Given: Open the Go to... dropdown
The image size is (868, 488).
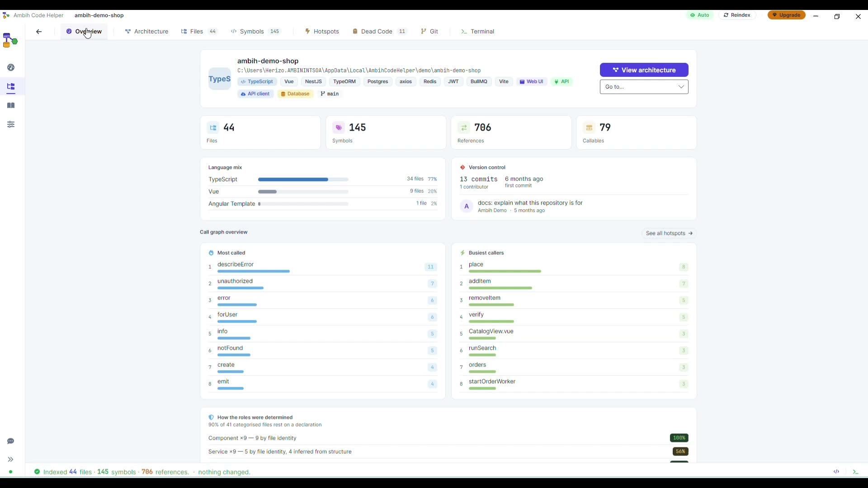Looking at the screenshot, I should (x=644, y=87).
